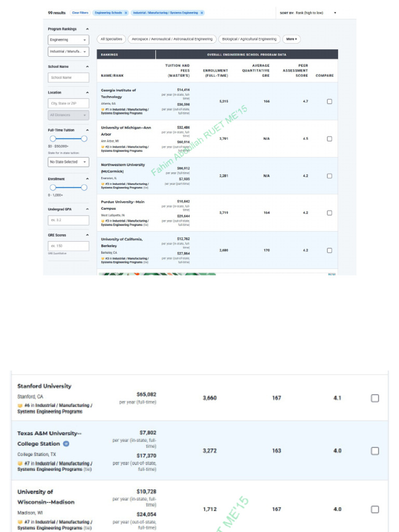This screenshot has height=532, width=399.
Task: Check the compare box for University of Wisconsin--Madison
Action: coord(375,510)
